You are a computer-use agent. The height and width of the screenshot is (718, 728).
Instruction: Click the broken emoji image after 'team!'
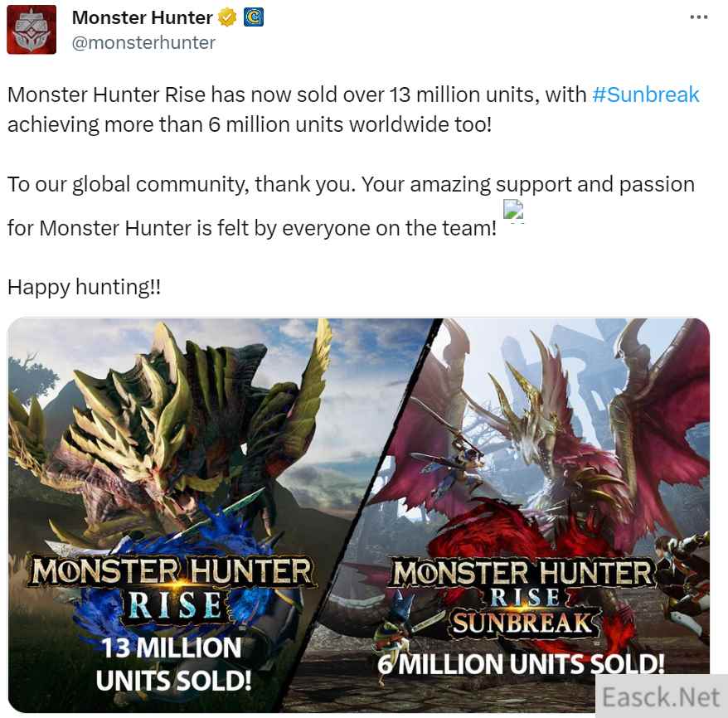click(513, 211)
